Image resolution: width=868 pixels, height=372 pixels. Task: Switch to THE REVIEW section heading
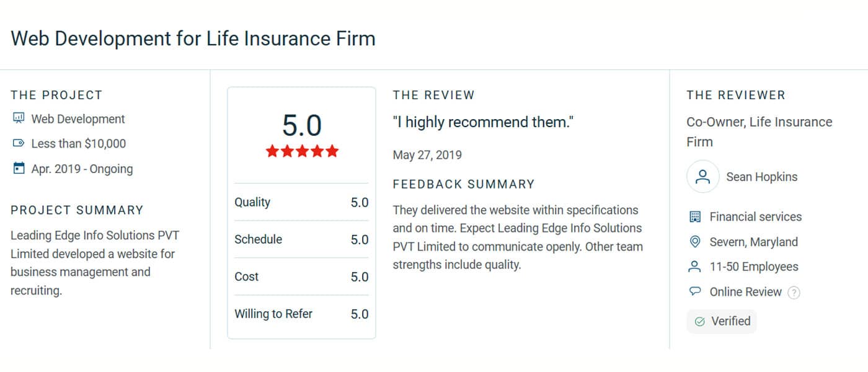click(x=433, y=95)
